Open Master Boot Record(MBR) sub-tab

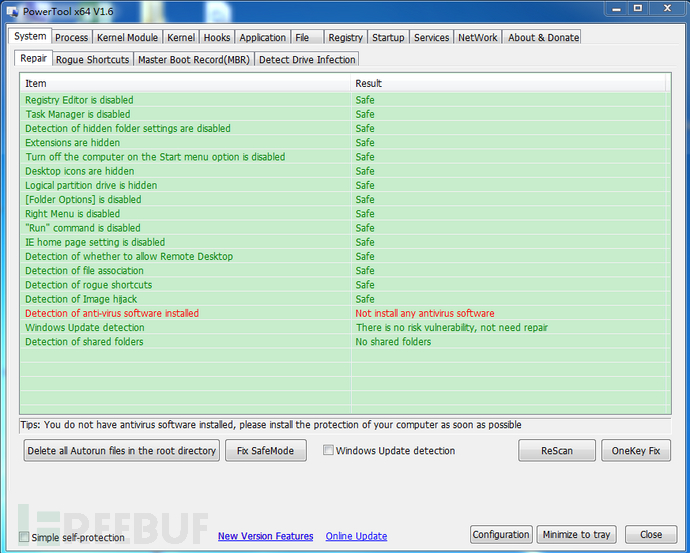[194, 59]
